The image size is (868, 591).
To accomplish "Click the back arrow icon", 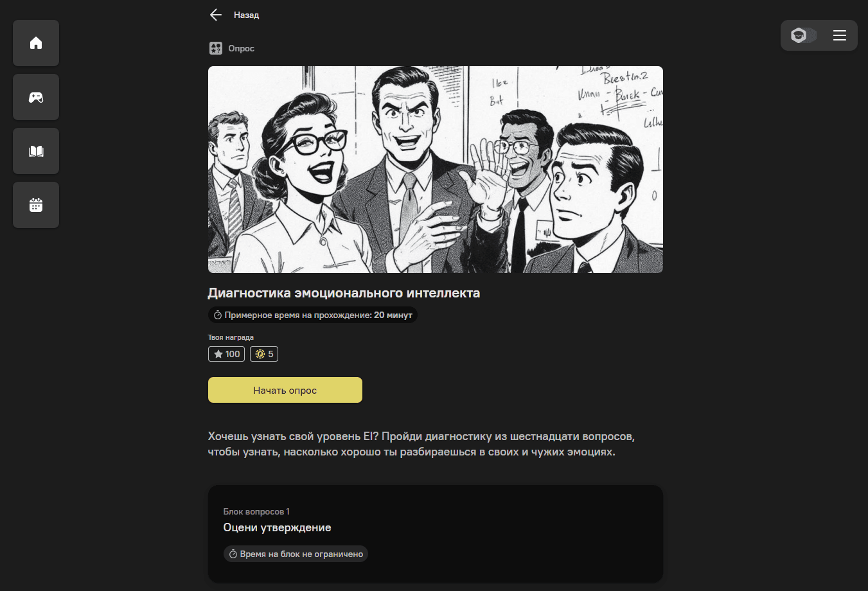I will [x=216, y=15].
